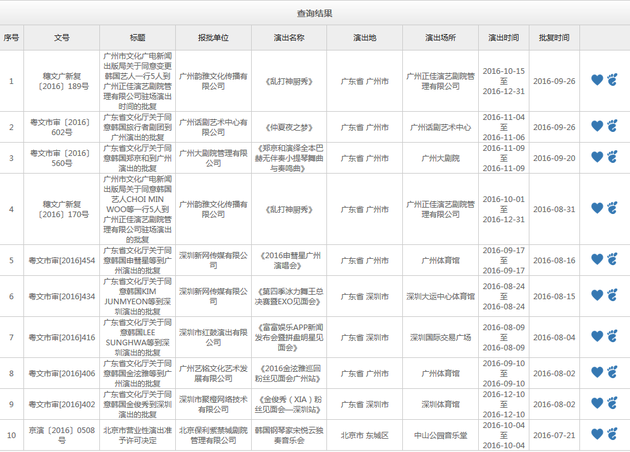This screenshot has height=452, width=630.
Task: Click approval date 2016-07-21
Action: click(554, 436)
